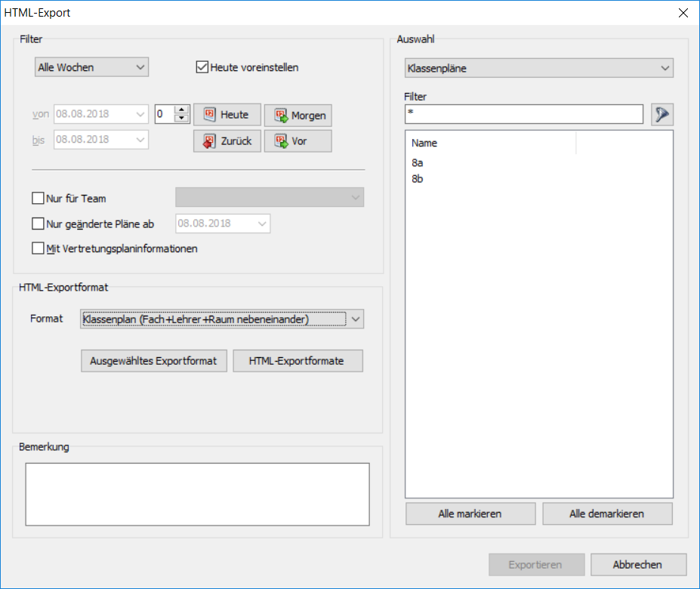The width and height of the screenshot is (700, 589).
Task: Uncheck Heute voreinstellen checkbox
Action: tap(202, 67)
